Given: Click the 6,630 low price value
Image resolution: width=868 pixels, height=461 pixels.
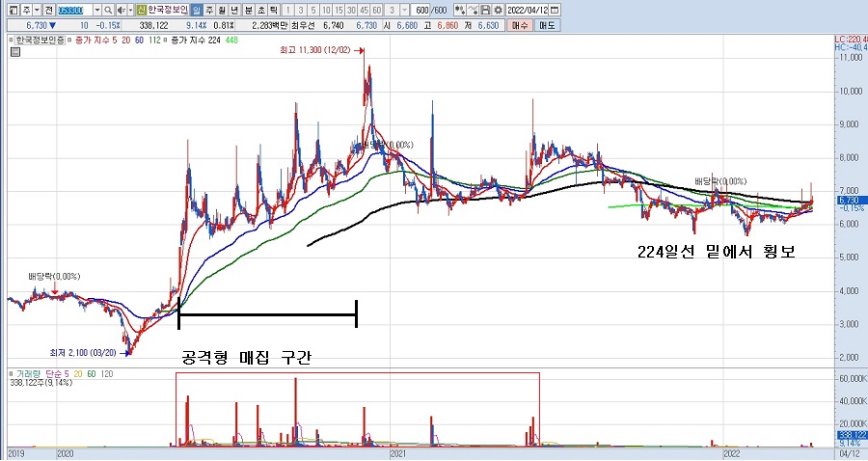Looking at the screenshot, I should (x=488, y=25).
